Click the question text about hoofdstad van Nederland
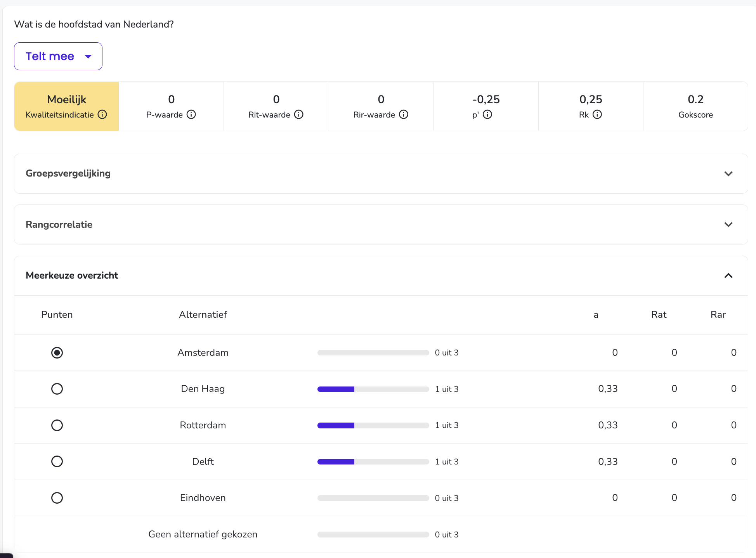 pyautogui.click(x=94, y=24)
